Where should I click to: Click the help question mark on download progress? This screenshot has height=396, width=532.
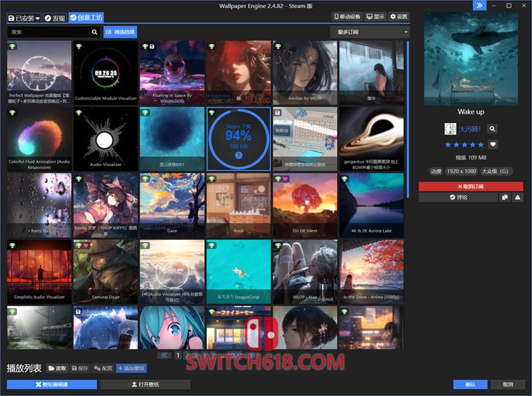click(239, 155)
